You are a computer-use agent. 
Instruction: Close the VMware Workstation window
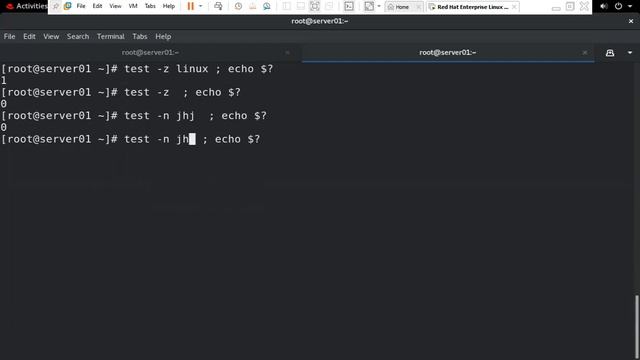point(584,6)
